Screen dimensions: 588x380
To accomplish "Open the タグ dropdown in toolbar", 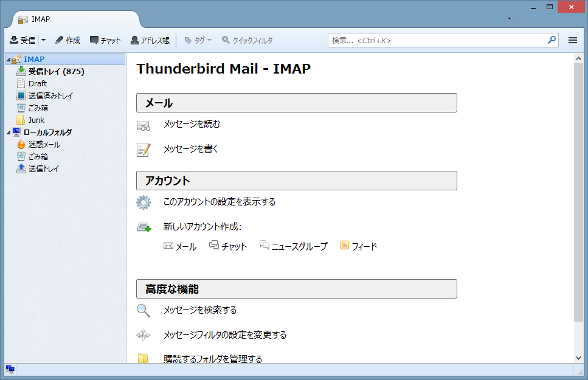I will click(198, 40).
